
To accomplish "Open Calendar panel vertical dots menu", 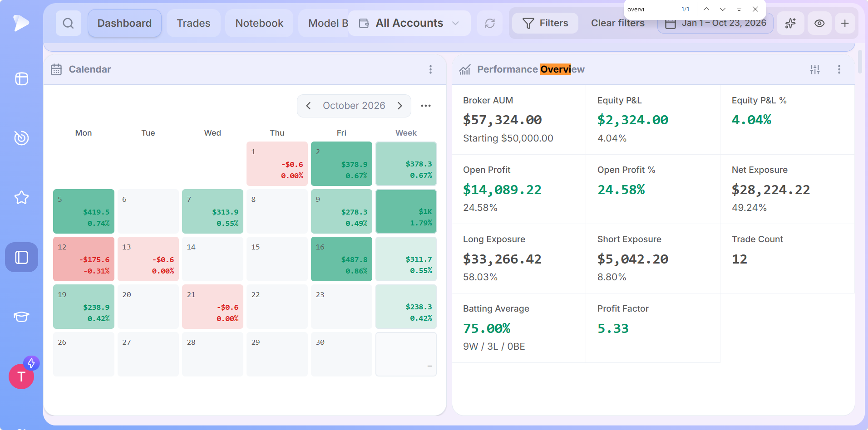I will 430,69.
